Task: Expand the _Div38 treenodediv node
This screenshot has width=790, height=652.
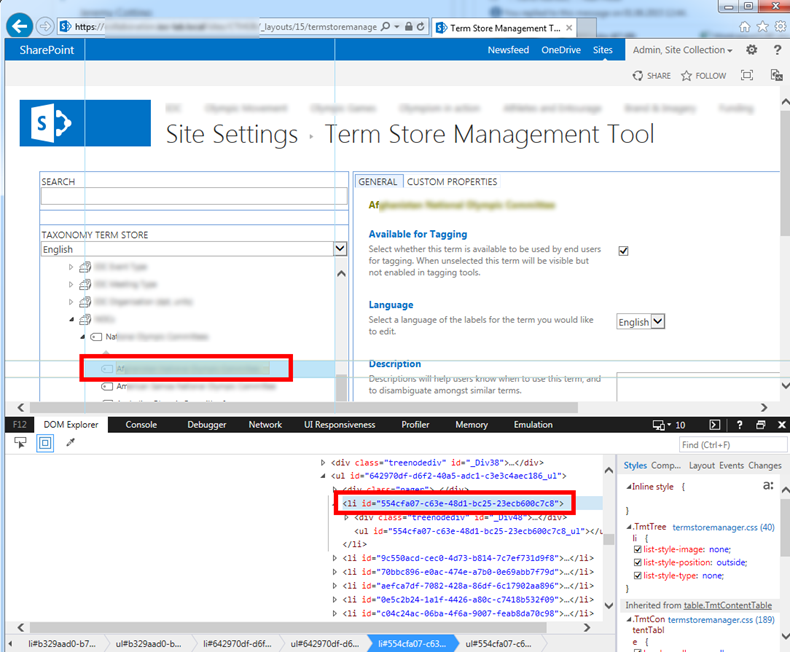Action: click(323, 462)
